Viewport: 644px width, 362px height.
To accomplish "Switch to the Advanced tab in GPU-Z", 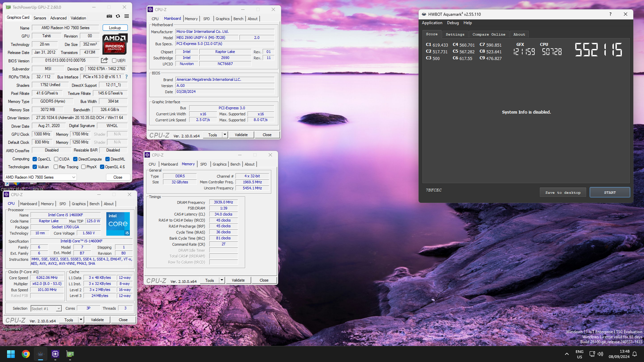I will pyautogui.click(x=58, y=18).
